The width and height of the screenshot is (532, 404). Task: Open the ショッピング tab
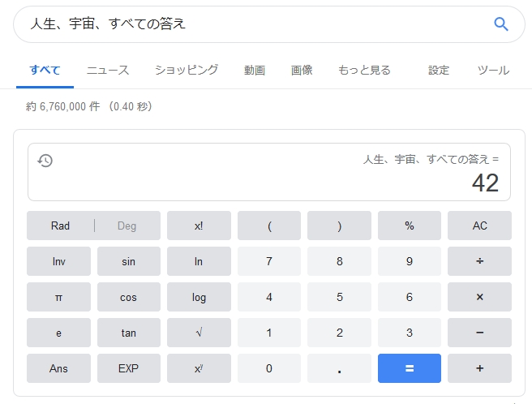click(x=187, y=70)
